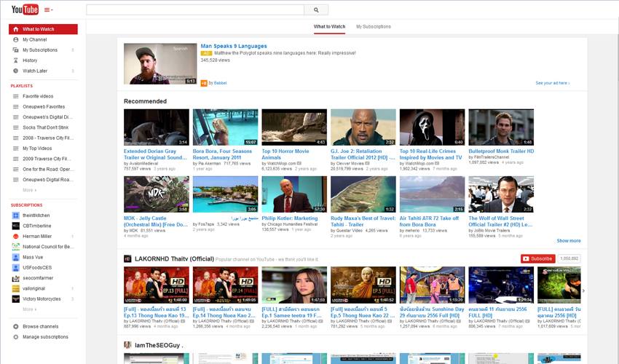Open One for the Road playlist icon
Screen dimensions: 619x364
coord(16,170)
